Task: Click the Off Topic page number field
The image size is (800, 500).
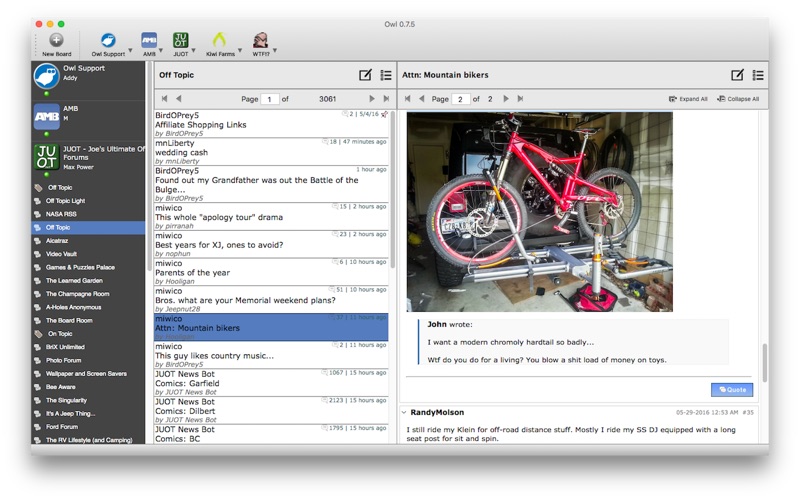Action: point(269,99)
